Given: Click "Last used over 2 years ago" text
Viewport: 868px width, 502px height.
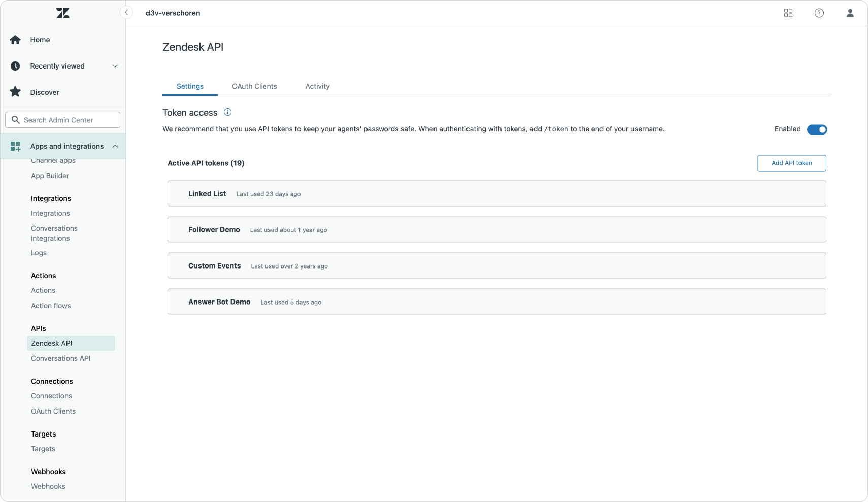Looking at the screenshot, I should (289, 266).
